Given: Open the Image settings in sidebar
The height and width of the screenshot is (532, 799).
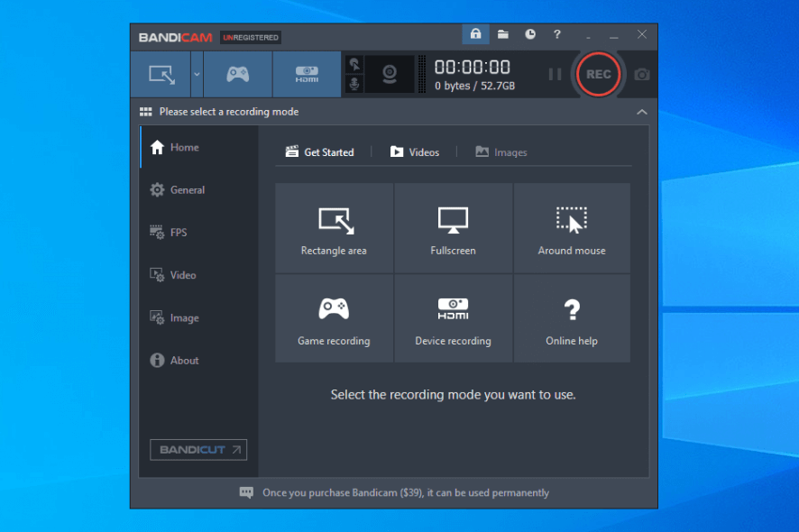Looking at the screenshot, I should 198,318.
